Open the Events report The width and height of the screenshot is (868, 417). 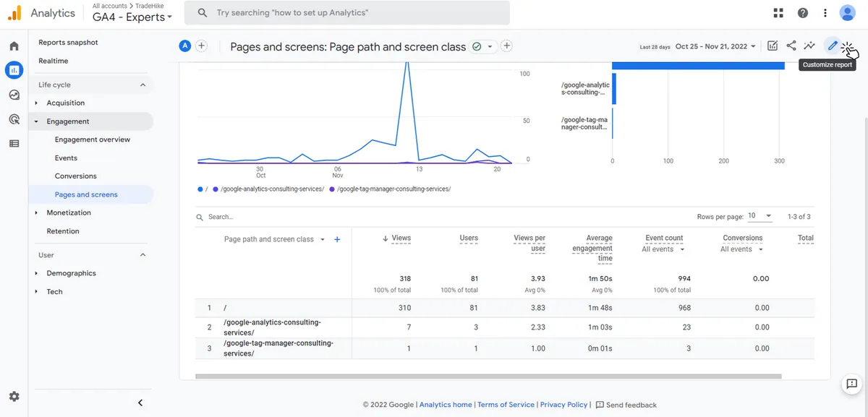[66, 158]
